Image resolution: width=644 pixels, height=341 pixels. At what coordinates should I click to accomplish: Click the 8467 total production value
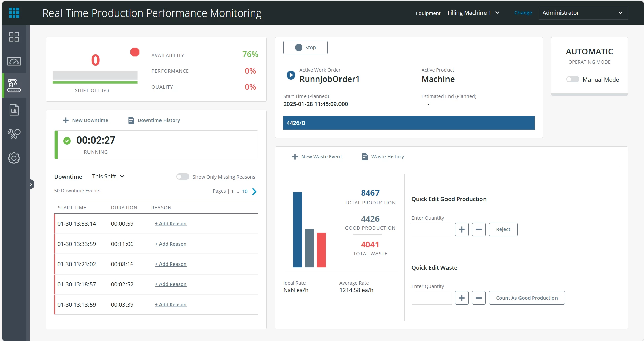coord(370,193)
